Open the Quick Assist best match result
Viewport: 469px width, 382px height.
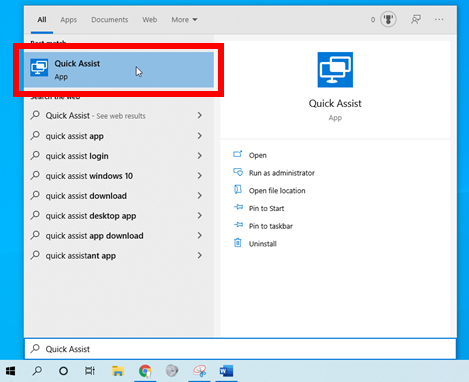coord(118,70)
